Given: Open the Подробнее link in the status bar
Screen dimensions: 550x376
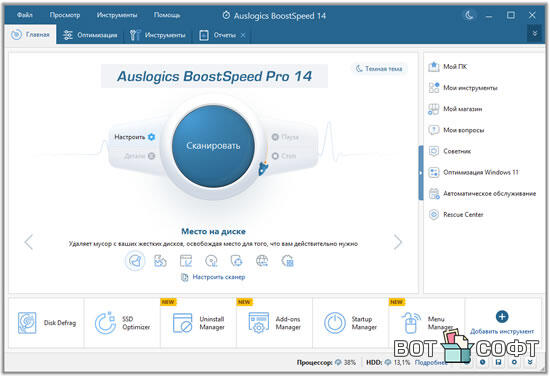Looking at the screenshot, I should (431, 362).
